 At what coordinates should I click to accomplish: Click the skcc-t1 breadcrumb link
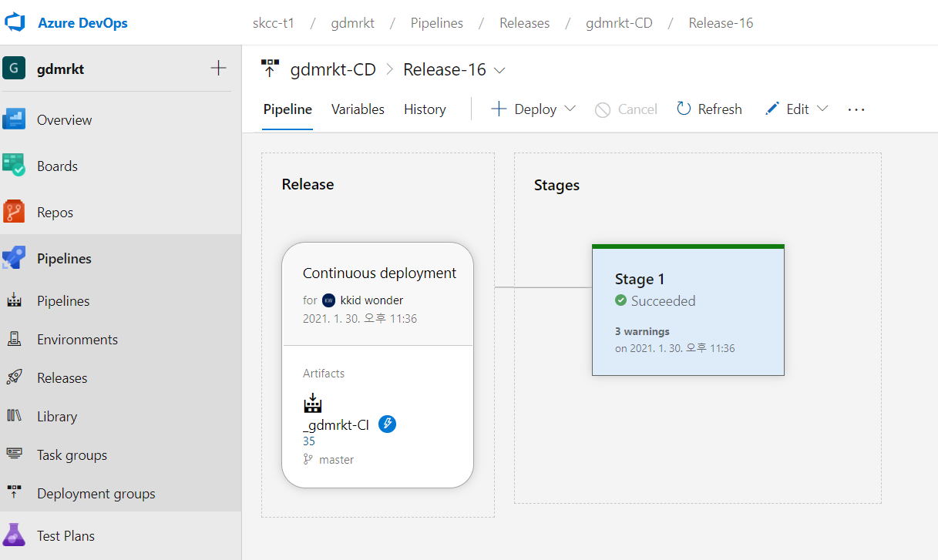point(274,23)
